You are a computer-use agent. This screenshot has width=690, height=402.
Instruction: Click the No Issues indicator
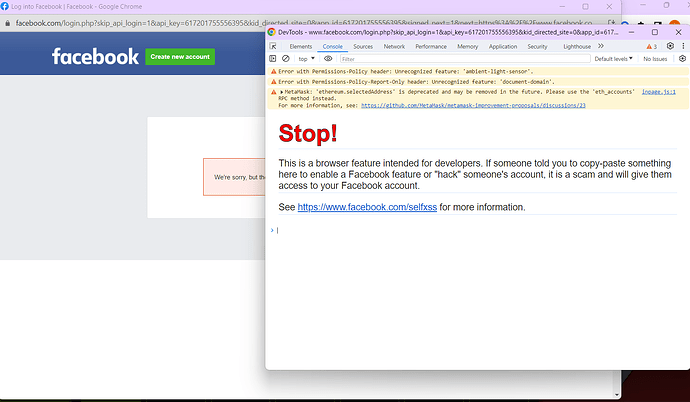click(655, 58)
